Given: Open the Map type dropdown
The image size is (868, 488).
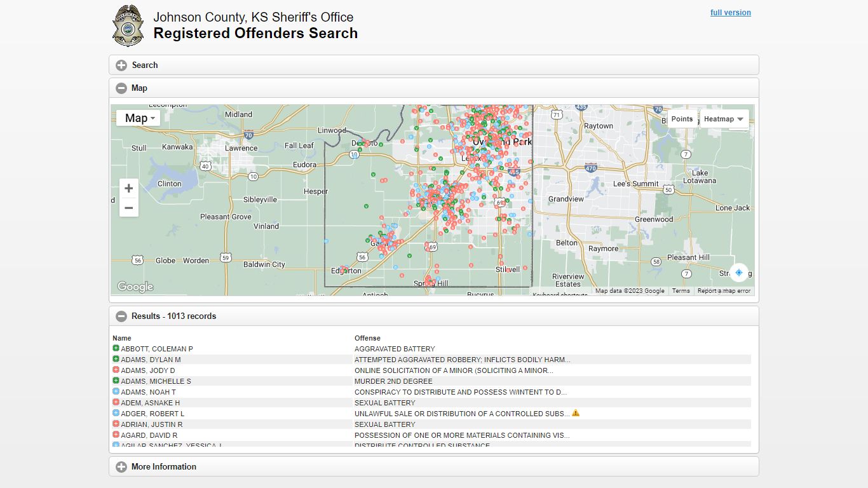Looking at the screenshot, I should [x=139, y=118].
